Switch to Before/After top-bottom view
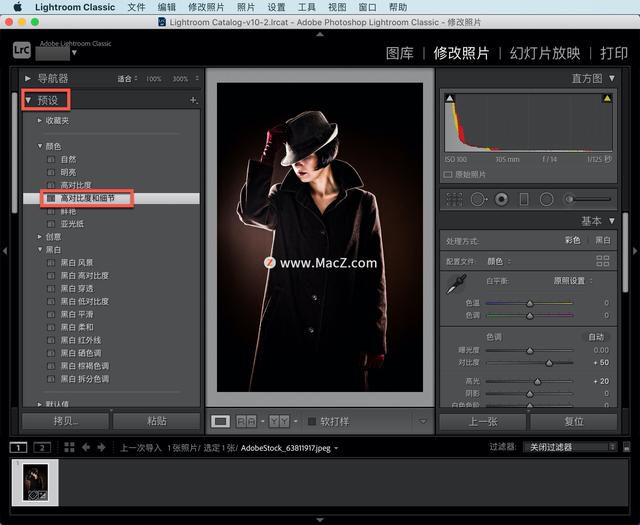 [x=279, y=421]
